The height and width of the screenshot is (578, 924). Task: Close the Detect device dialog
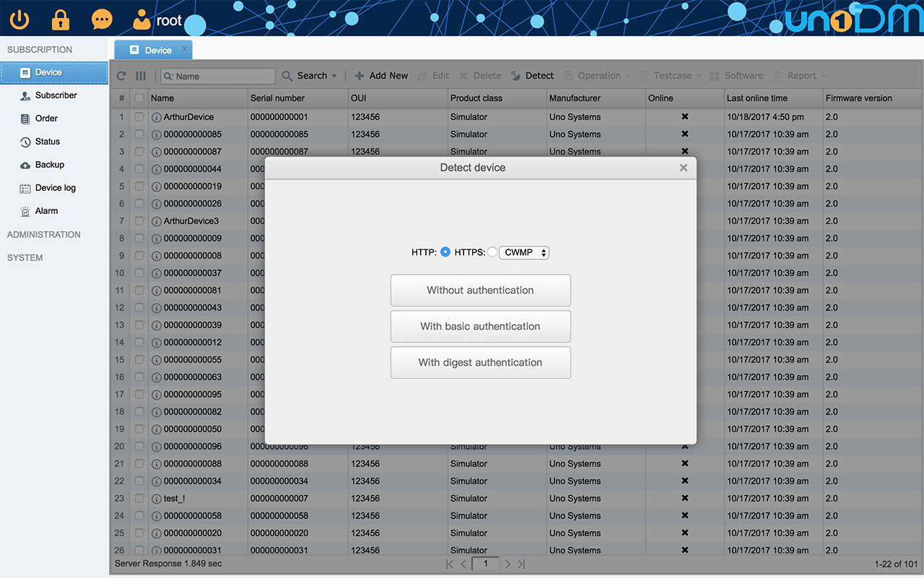(683, 168)
